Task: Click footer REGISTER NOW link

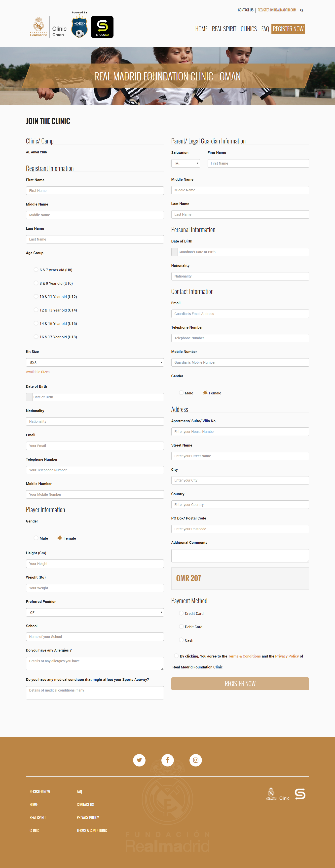Action: coord(40,792)
